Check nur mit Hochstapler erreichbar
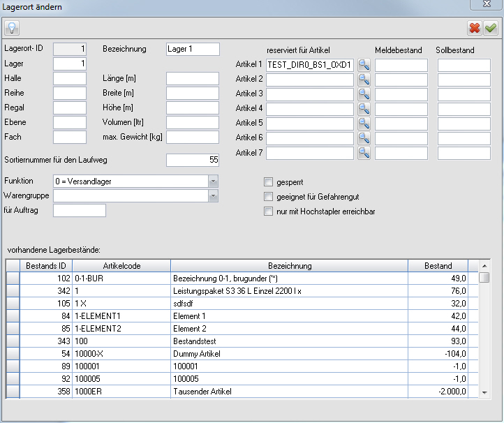The image size is (504, 423). pyautogui.click(x=268, y=211)
